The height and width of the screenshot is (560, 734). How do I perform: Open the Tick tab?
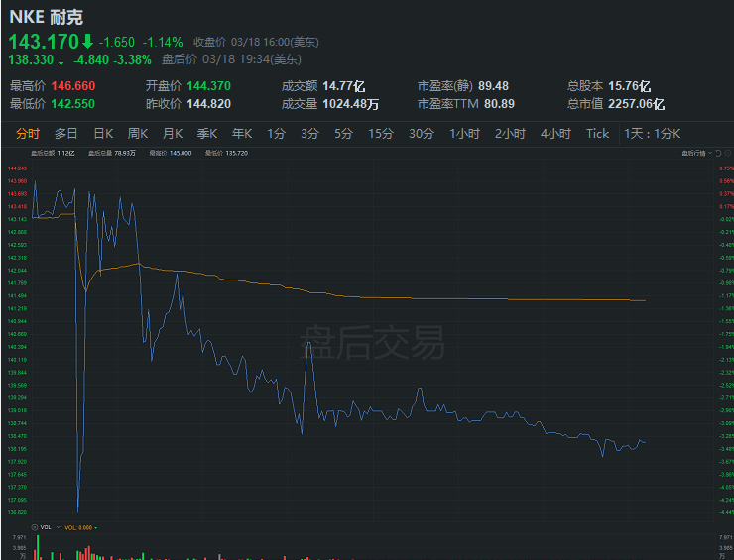pos(598,134)
